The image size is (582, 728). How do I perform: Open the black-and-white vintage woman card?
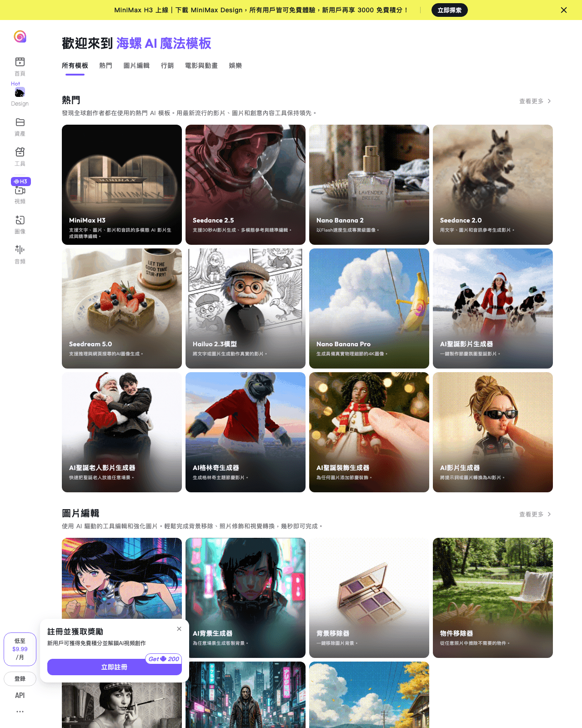click(x=122, y=705)
